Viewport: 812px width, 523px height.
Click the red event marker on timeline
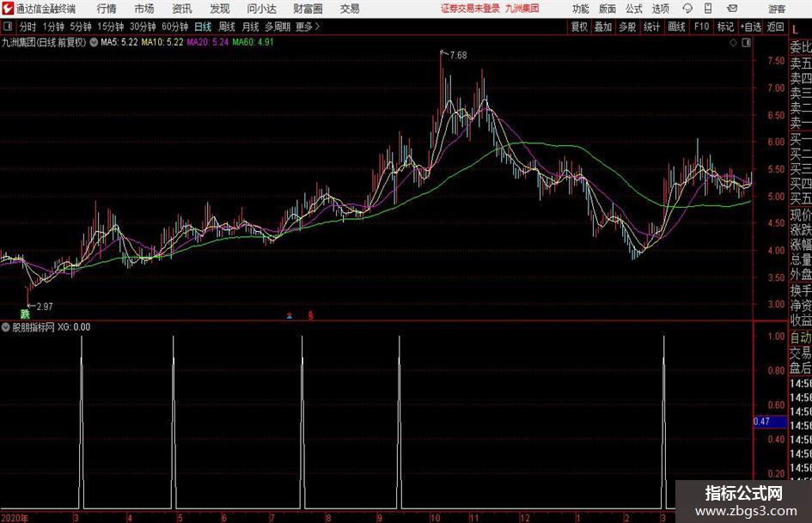click(x=311, y=315)
